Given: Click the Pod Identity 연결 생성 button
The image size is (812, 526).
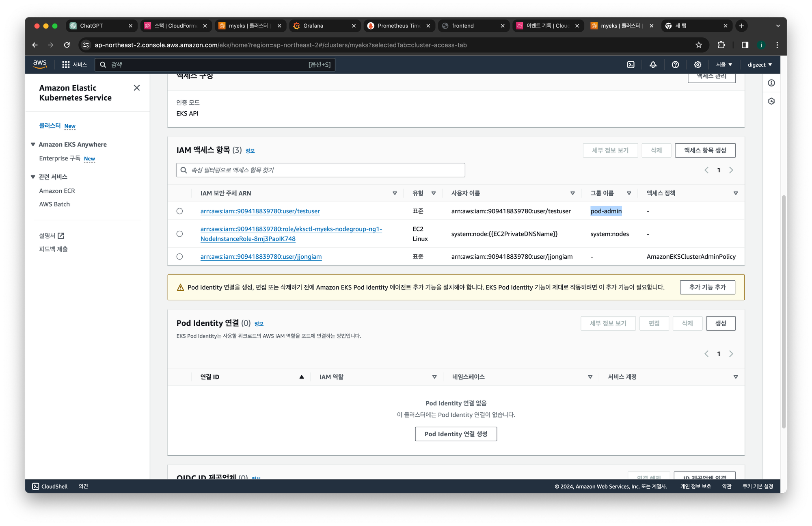Looking at the screenshot, I should (456, 434).
